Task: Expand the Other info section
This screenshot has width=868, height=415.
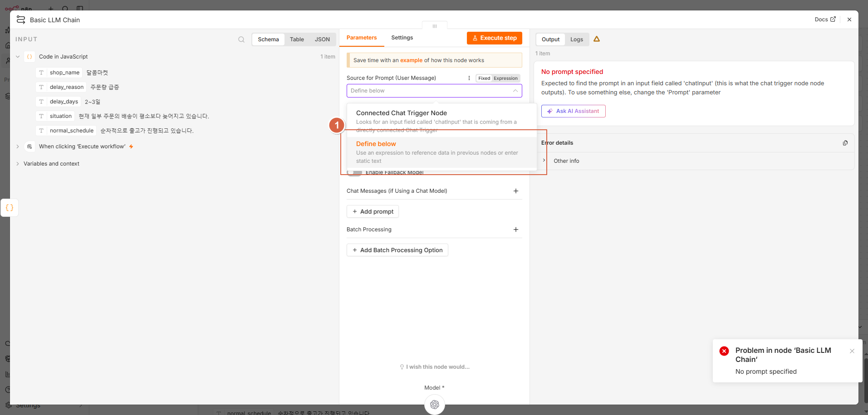Action: [544, 161]
